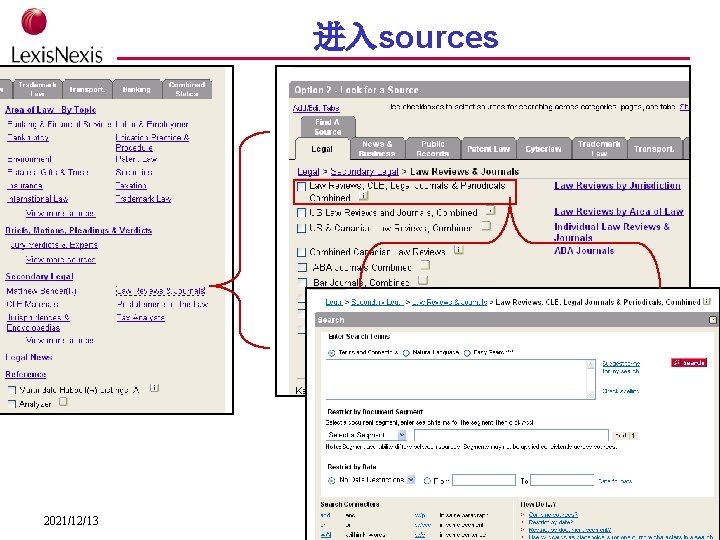Open Secondary Legal heading link in left panel

click(39, 276)
